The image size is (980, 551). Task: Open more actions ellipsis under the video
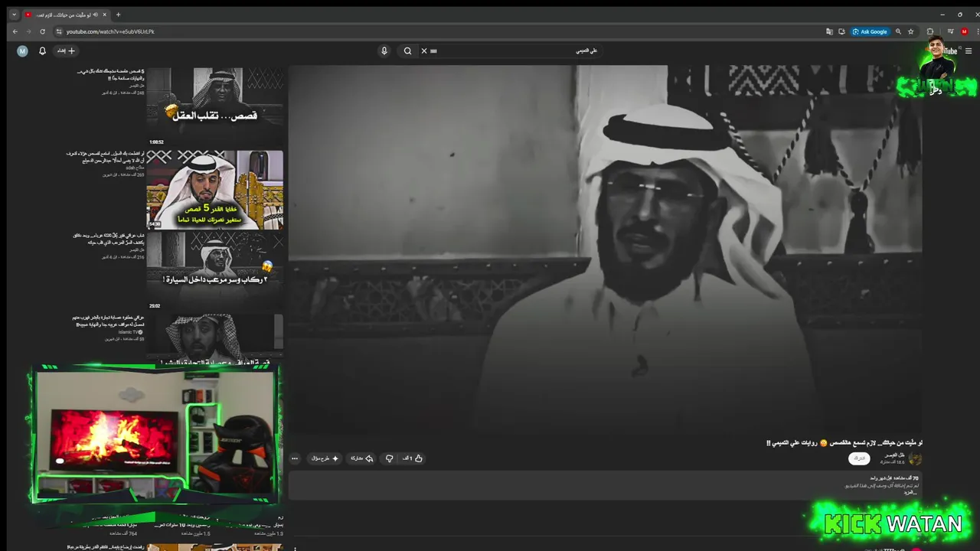tap(295, 458)
